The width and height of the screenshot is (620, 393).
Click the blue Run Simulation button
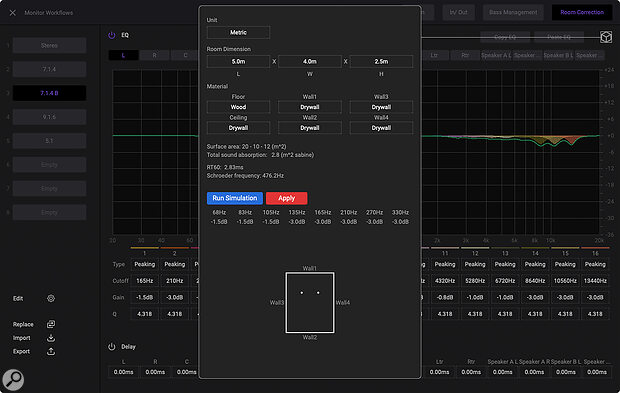pos(234,198)
